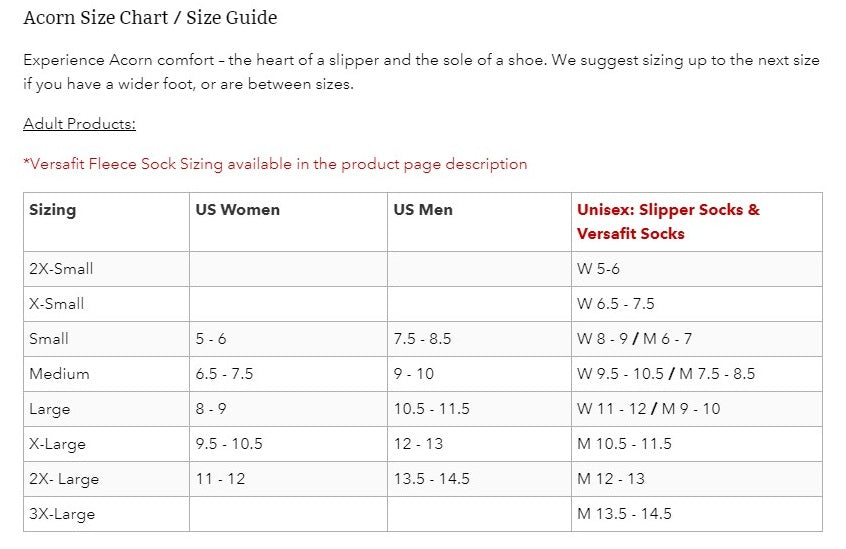The width and height of the screenshot is (846, 549).
Task: Select the W 8 - 9 / M 6 - 7 cell
Action: point(634,339)
